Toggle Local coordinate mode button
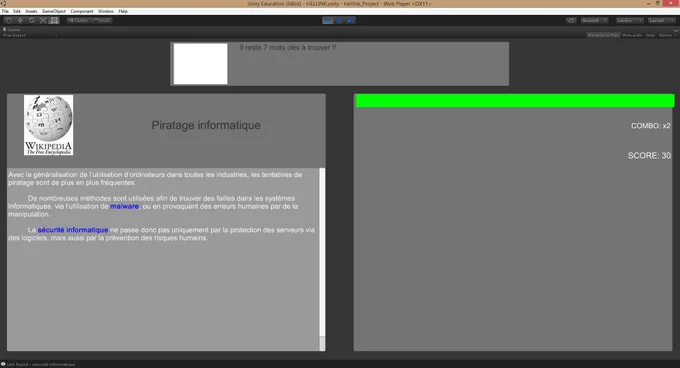The height and width of the screenshot is (368, 680). (x=101, y=20)
